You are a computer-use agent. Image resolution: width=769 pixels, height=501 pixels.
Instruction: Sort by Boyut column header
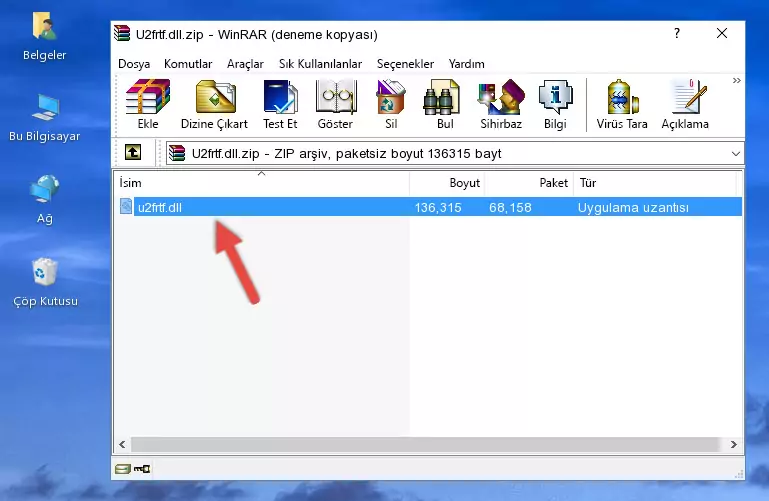[447, 183]
